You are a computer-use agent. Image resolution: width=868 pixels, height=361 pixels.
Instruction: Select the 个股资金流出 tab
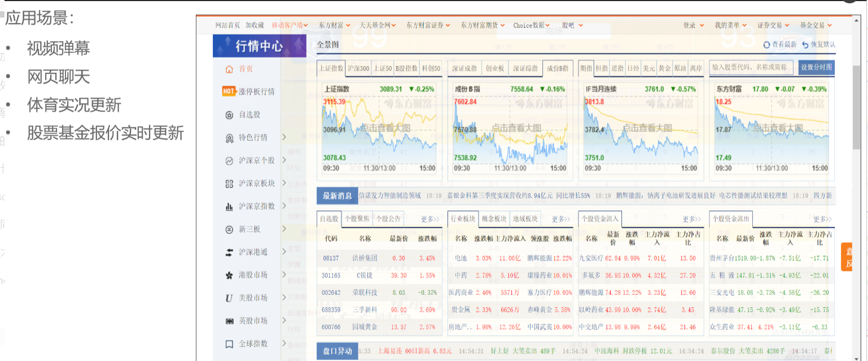pos(731,219)
